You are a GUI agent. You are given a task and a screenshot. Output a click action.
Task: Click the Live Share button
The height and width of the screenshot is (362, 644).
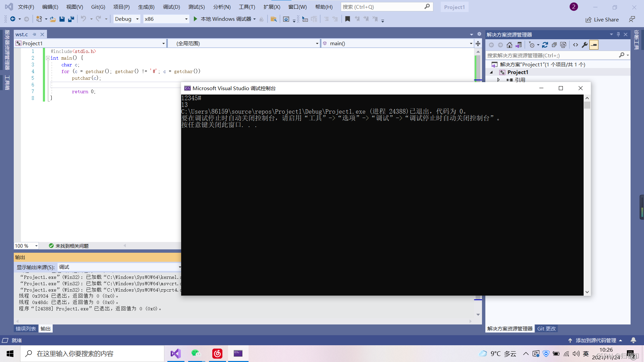pos(602,19)
